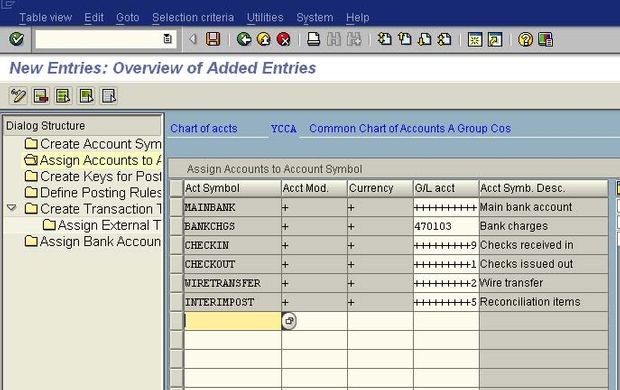Click the G/L acct column header
The width and height of the screenshot is (620, 390).
(446, 188)
